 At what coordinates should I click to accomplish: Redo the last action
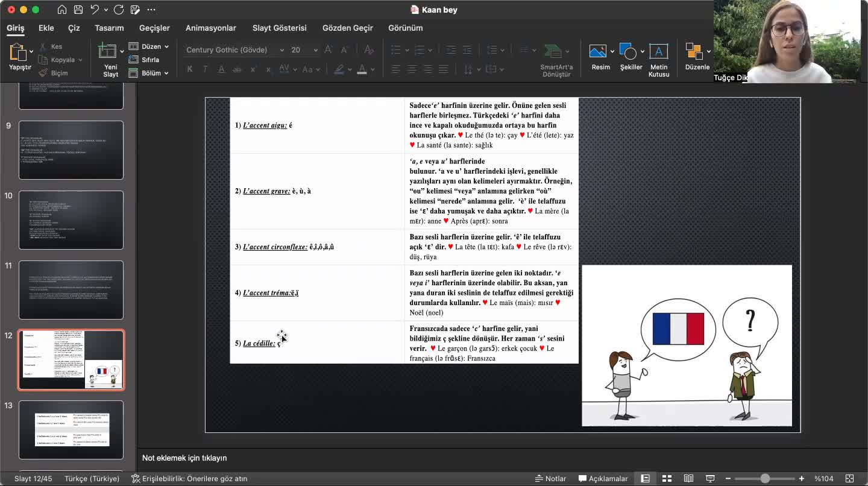click(x=119, y=10)
